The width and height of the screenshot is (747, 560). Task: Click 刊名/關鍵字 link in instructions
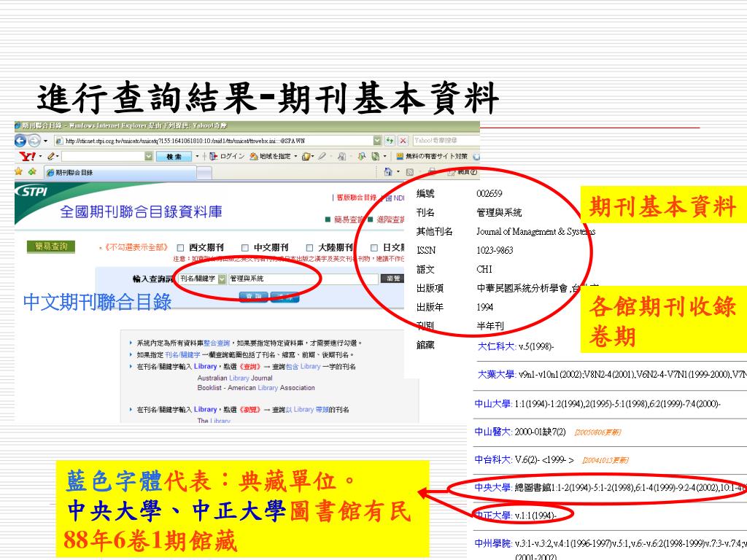[x=183, y=355]
